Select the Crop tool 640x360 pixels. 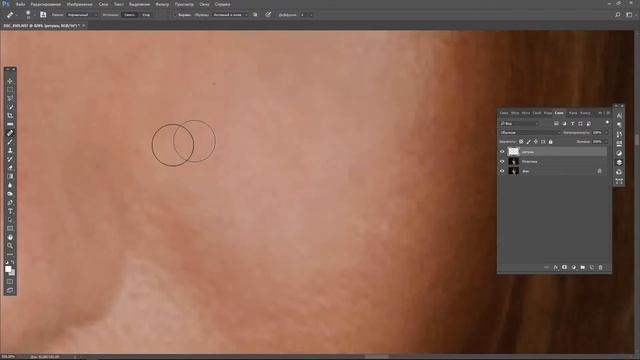coord(10,116)
